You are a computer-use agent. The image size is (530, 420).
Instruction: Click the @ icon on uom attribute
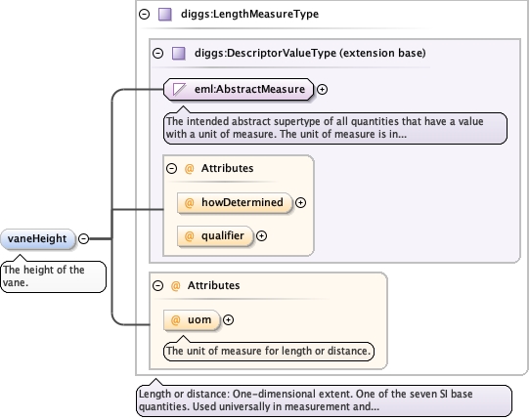tap(175, 319)
